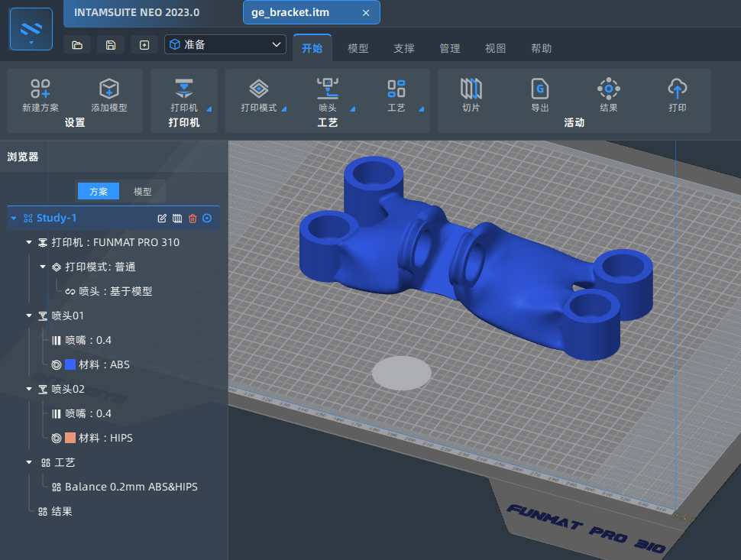This screenshot has width=741, height=560.
Task: Click the 导出 G-code export icon
Action: click(x=539, y=89)
